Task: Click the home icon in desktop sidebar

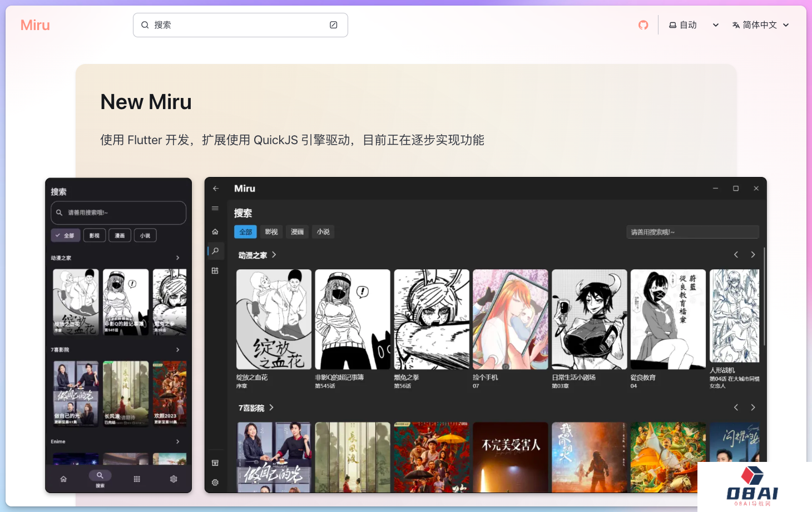Action: tap(215, 232)
